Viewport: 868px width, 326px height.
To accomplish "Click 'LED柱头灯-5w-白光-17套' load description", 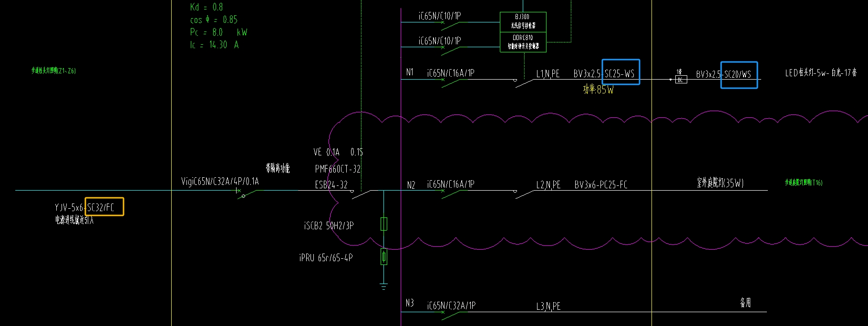I will click(821, 73).
